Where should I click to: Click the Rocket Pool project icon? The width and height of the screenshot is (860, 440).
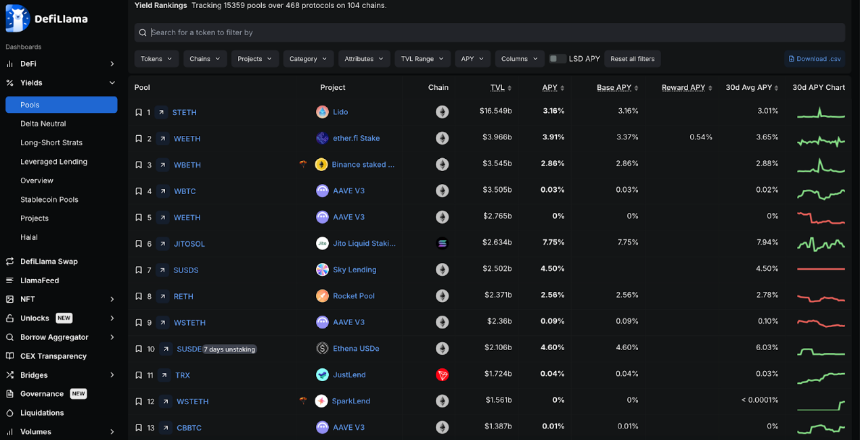pyautogui.click(x=322, y=296)
